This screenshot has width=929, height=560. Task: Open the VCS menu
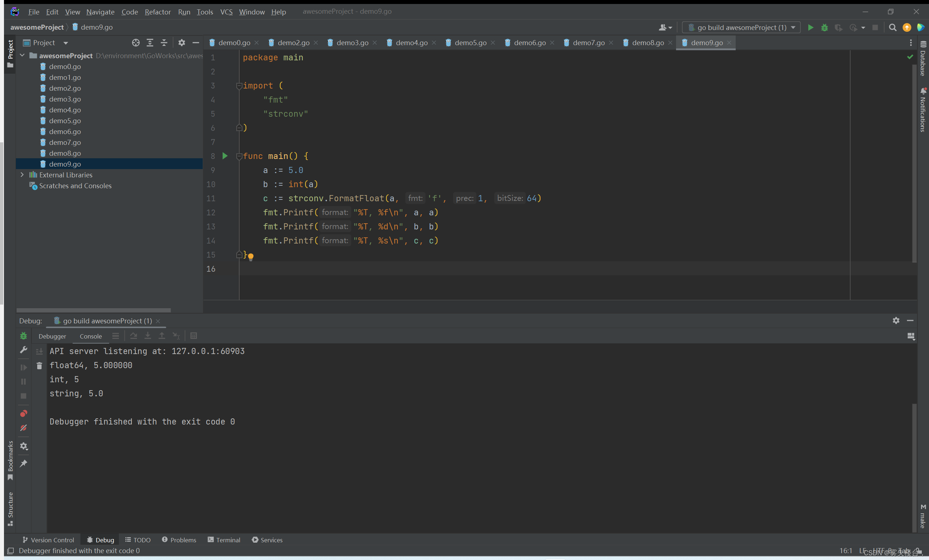pyautogui.click(x=226, y=12)
